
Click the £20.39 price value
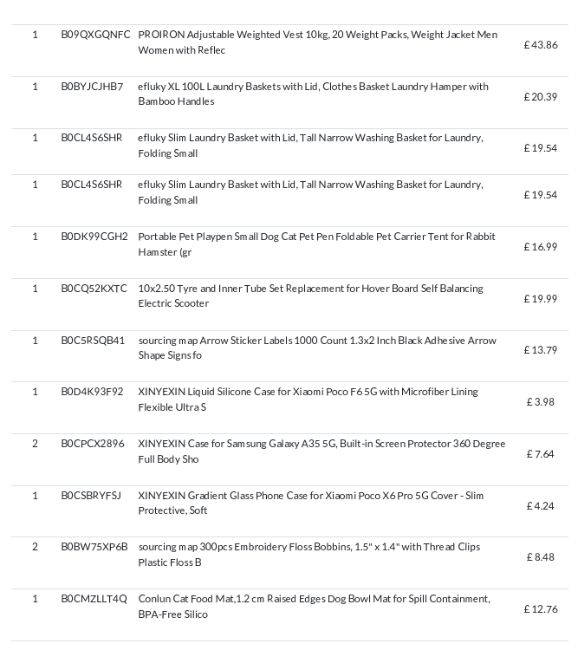tap(540, 97)
